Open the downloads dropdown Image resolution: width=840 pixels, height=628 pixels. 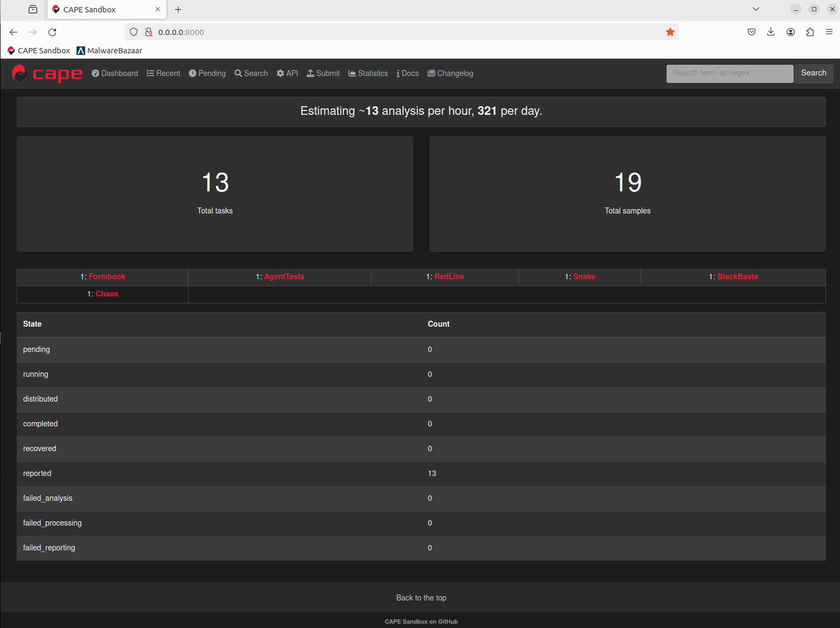[x=770, y=32]
